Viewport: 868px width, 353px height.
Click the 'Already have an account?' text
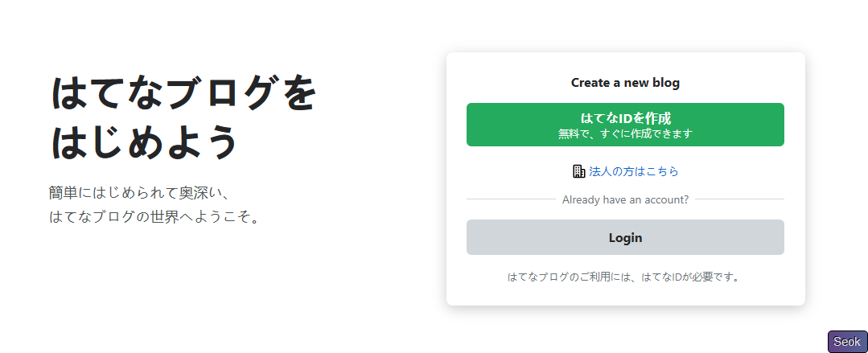tap(625, 199)
